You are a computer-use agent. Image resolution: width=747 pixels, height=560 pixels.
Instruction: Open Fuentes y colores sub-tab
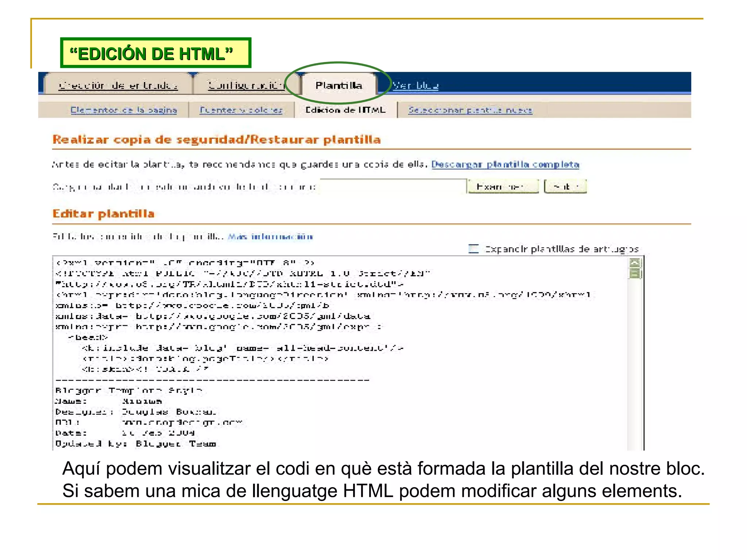coord(241,110)
